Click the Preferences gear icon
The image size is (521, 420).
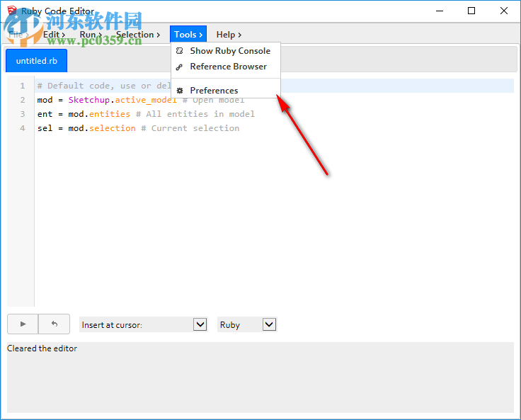pyautogui.click(x=180, y=91)
